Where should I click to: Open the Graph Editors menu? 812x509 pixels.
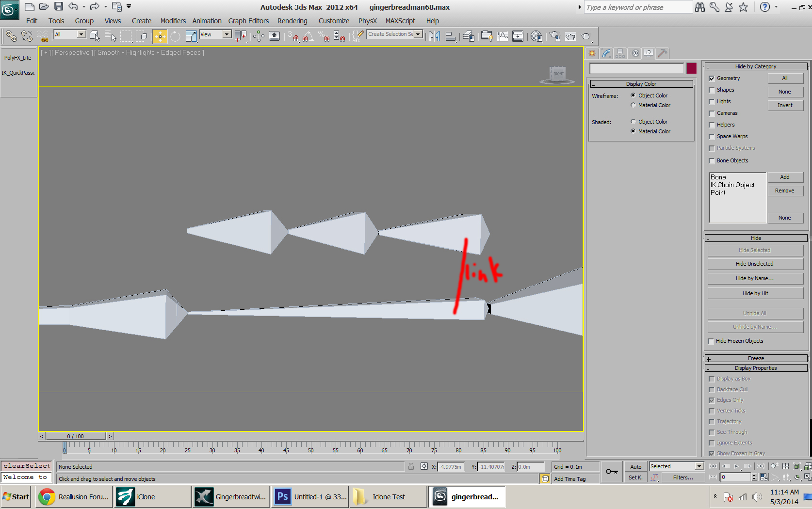point(248,21)
